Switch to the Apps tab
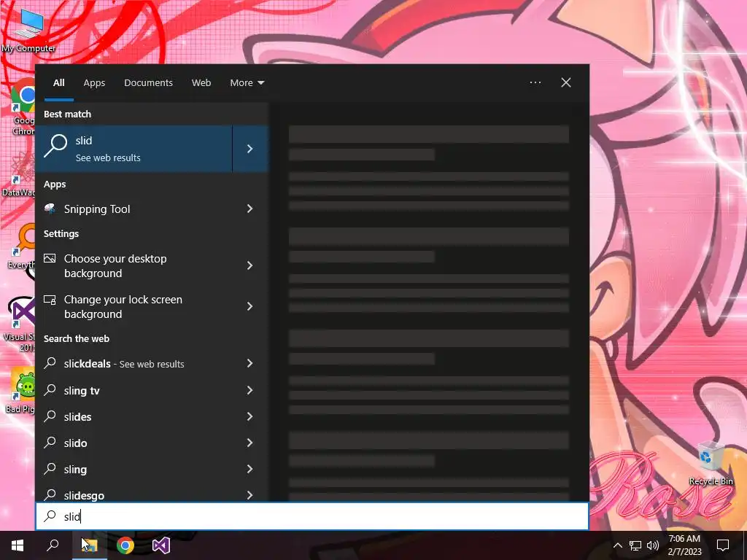Viewport: 747px width, 560px height. (x=94, y=82)
